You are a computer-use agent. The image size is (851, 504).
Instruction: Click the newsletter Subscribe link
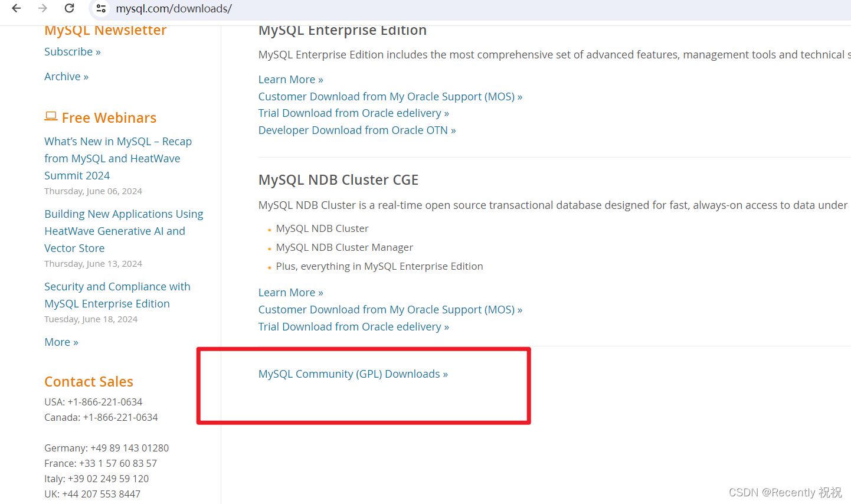[x=73, y=51]
